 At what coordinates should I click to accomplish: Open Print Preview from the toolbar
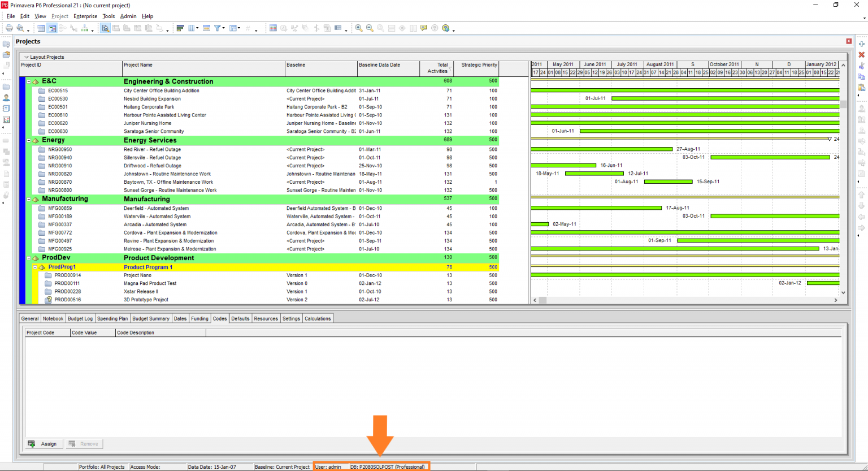pos(20,28)
